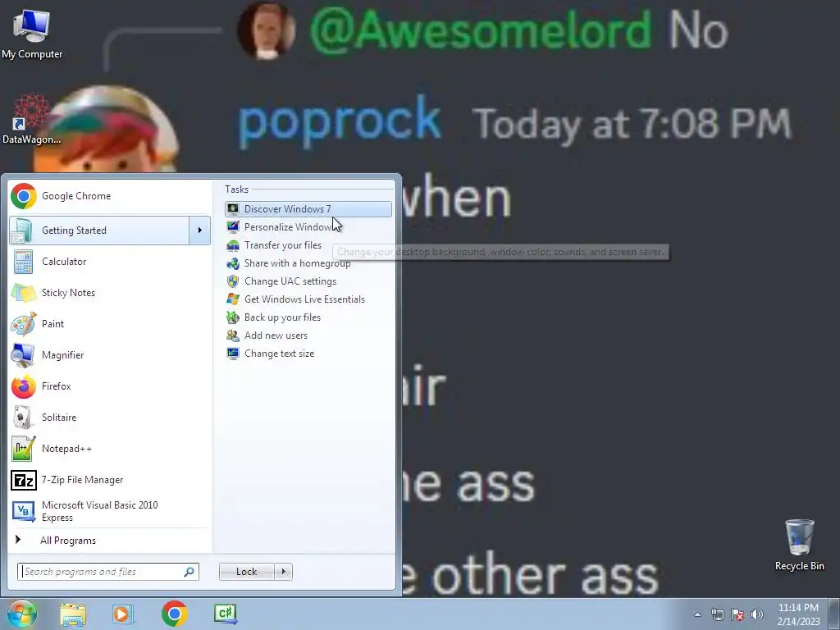Viewport: 840px width, 630px height.
Task: Select Personalize Windows task
Action: click(x=308, y=227)
